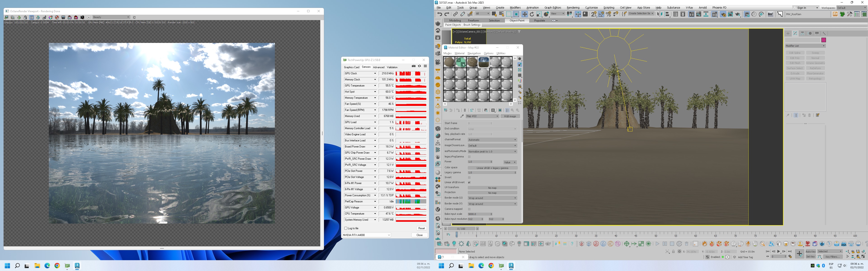Open the channelFormat Automatic dropdown
Screen dimensions: 868x271
(x=492, y=140)
